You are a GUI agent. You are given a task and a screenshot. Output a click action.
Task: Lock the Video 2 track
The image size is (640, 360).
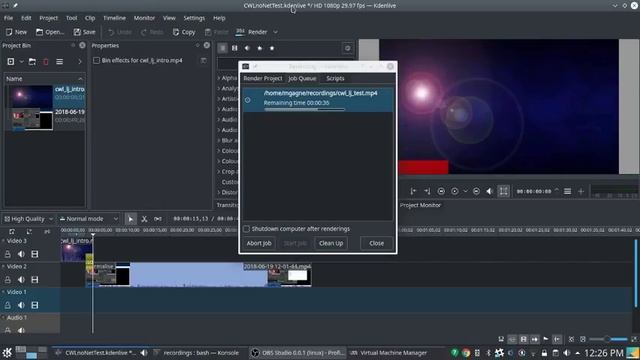[8, 280]
